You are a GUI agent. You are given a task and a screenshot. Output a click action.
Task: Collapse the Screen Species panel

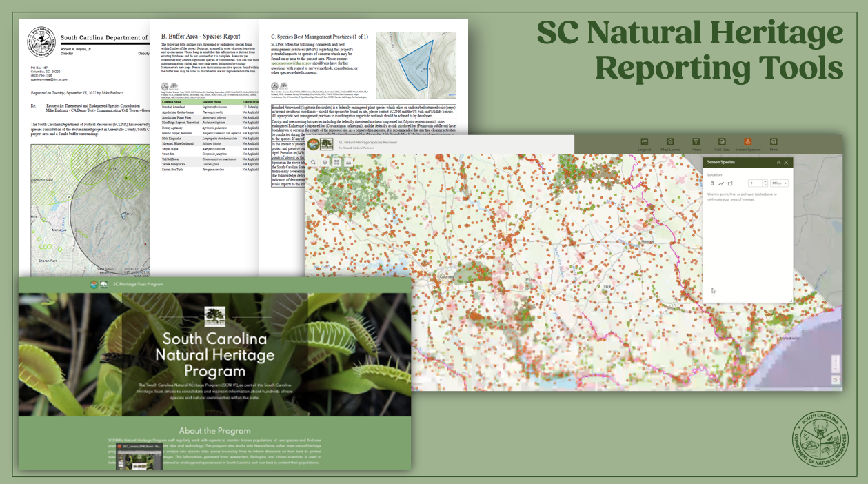[x=778, y=162]
